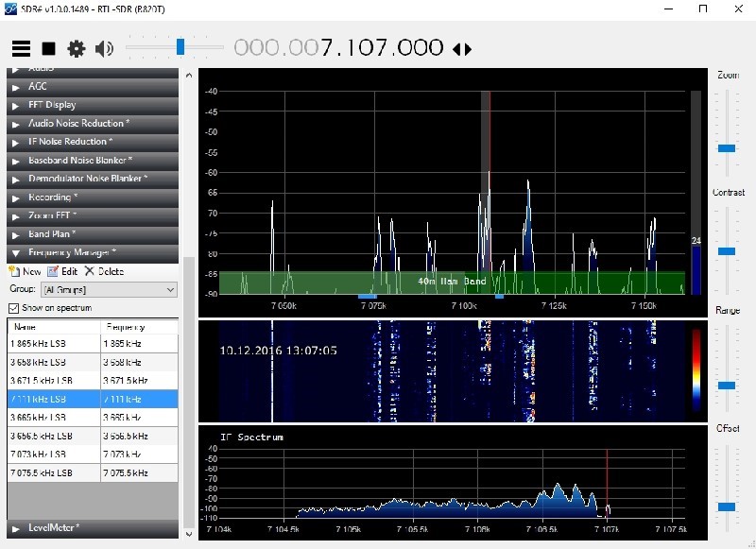
Task: Expand the Audio Noise Reduction panel
Action: [x=93, y=124]
